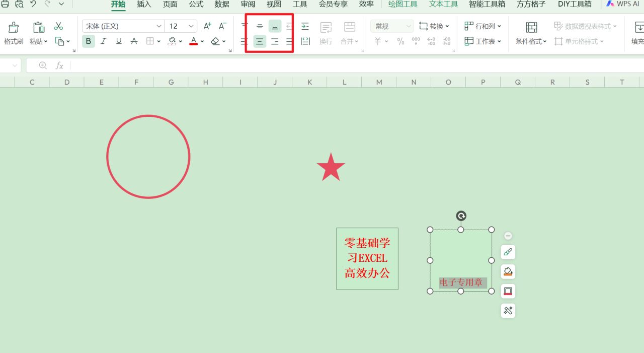Toggle Strikethrough formatting button

click(134, 41)
